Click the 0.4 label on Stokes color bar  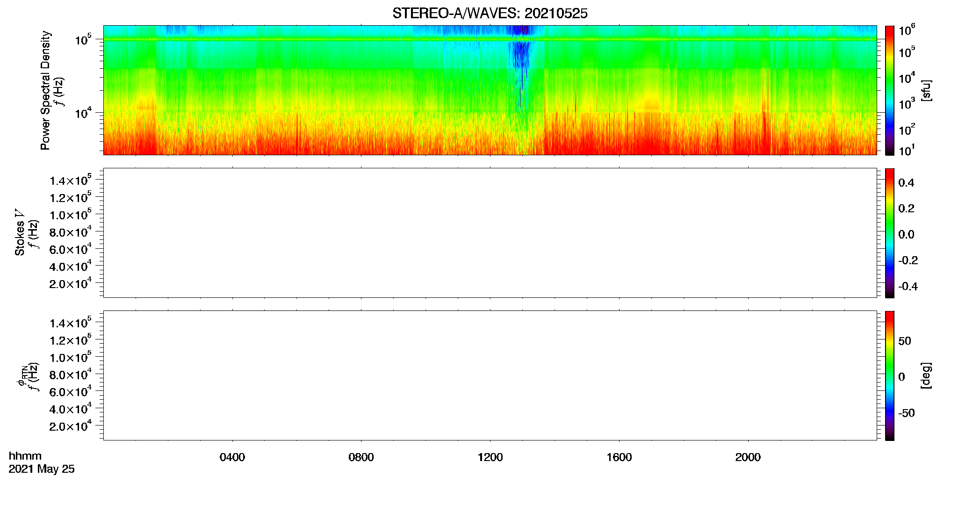click(x=906, y=183)
